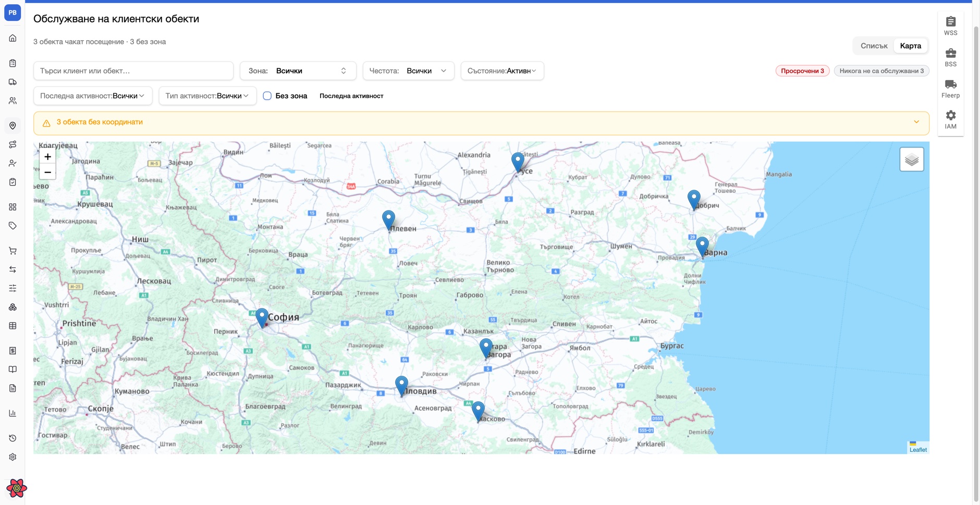Click the map marker on София

(262, 317)
